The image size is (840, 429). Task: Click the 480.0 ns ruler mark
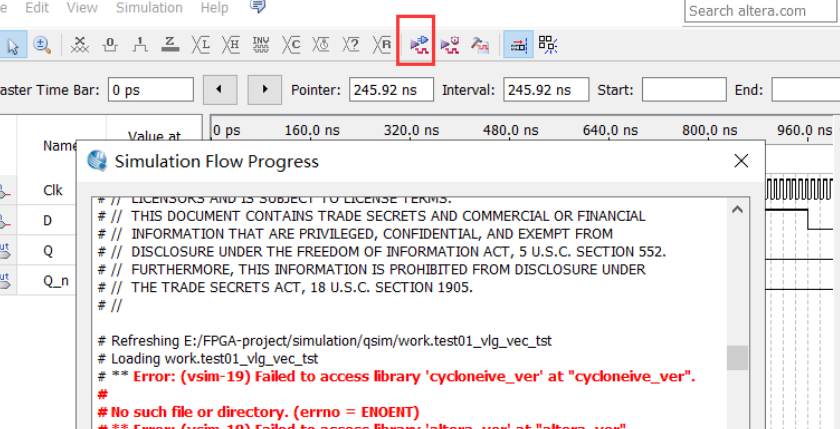click(511, 130)
